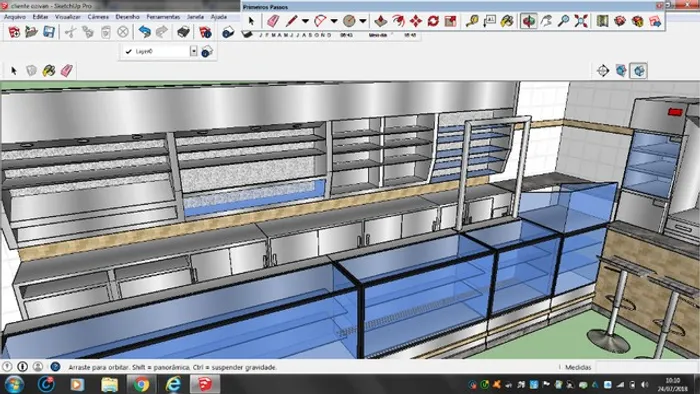Select the Push/Pull tool
Screen dimensions: 700x394
[x=380, y=21]
